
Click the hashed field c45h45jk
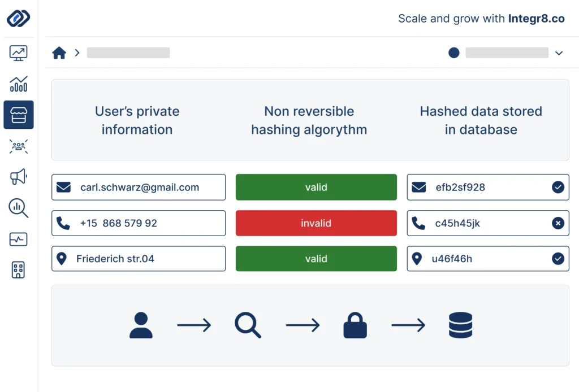click(x=488, y=223)
